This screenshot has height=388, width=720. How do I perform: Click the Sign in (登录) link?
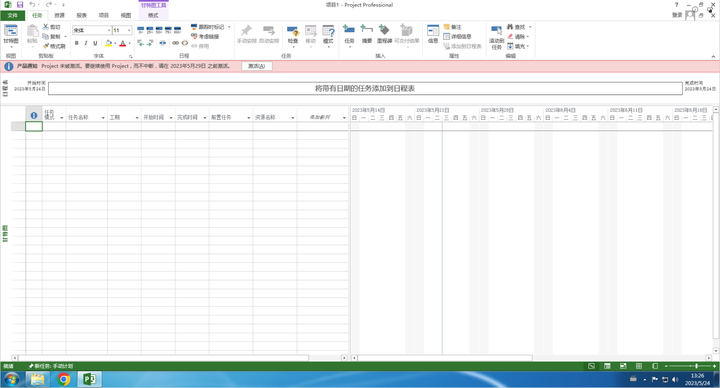pos(677,15)
